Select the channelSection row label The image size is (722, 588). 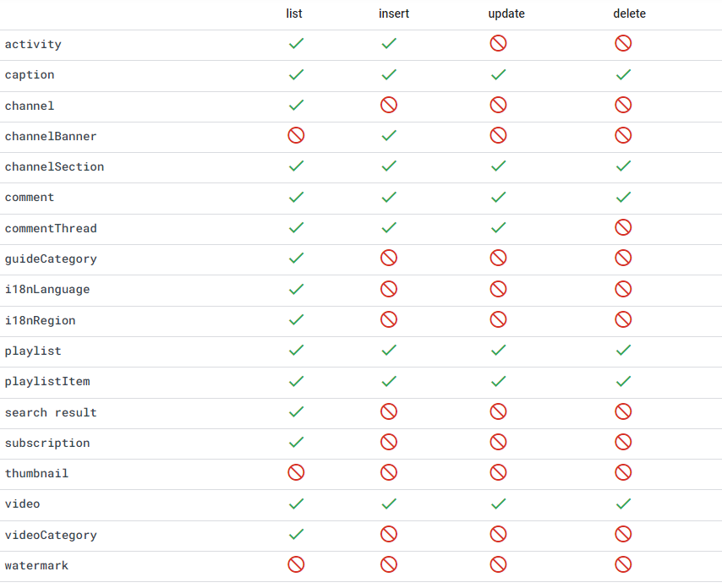tap(54, 166)
